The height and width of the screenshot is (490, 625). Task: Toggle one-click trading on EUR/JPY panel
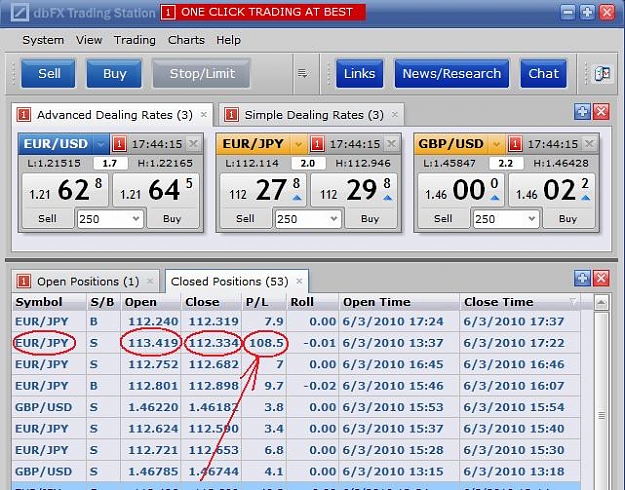(x=317, y=144)
